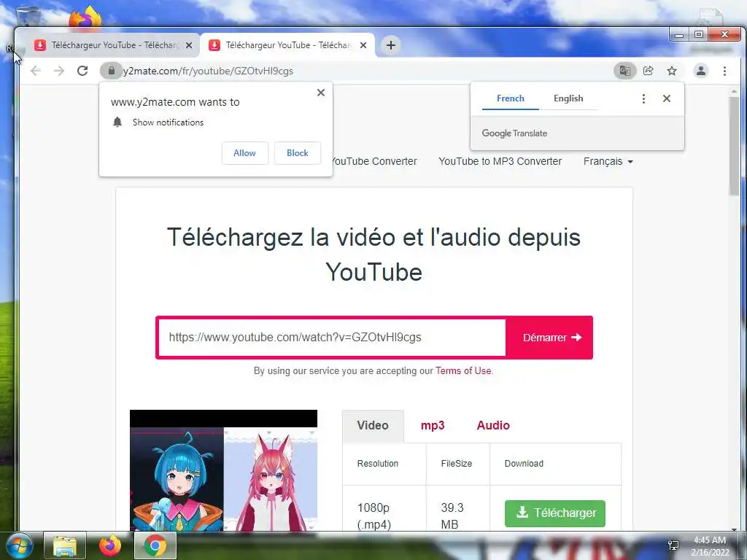
Task: Close the first Téléchargeur YouTube tab
Action: pos(189,45)
